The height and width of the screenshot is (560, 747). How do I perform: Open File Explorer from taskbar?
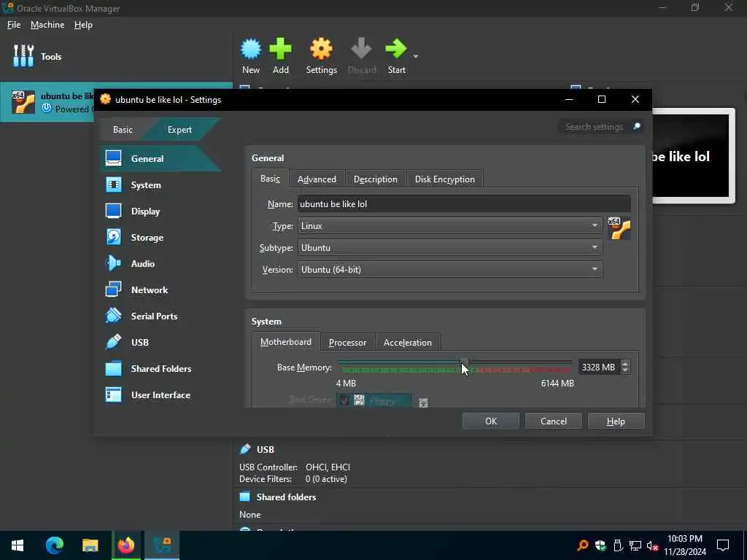[90, 545]
